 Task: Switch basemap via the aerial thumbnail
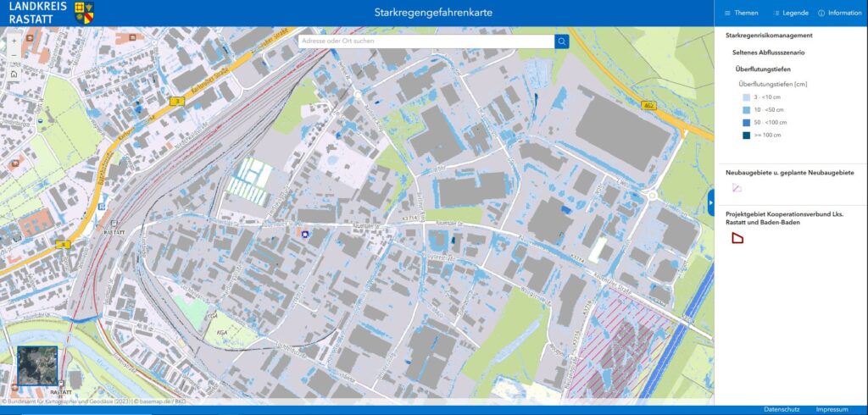coord(37,366)
